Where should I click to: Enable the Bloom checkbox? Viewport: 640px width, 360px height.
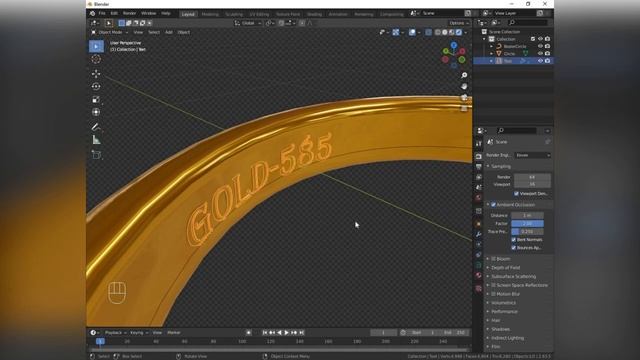pos(493,259)
